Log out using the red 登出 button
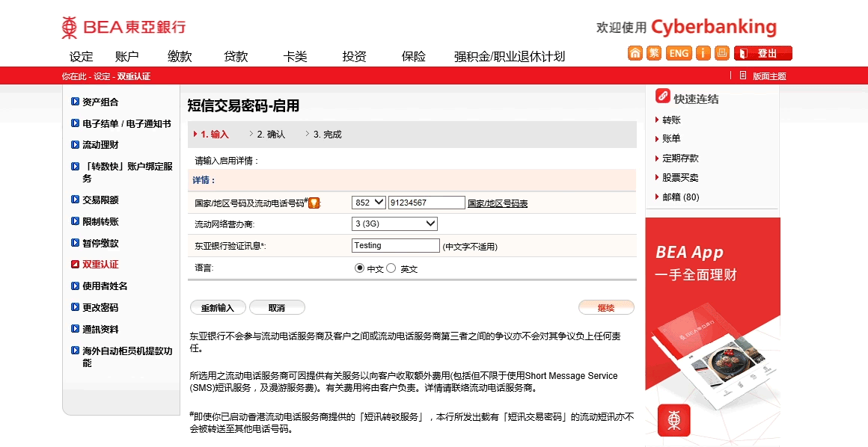868x447 pixels. (762, 53)
